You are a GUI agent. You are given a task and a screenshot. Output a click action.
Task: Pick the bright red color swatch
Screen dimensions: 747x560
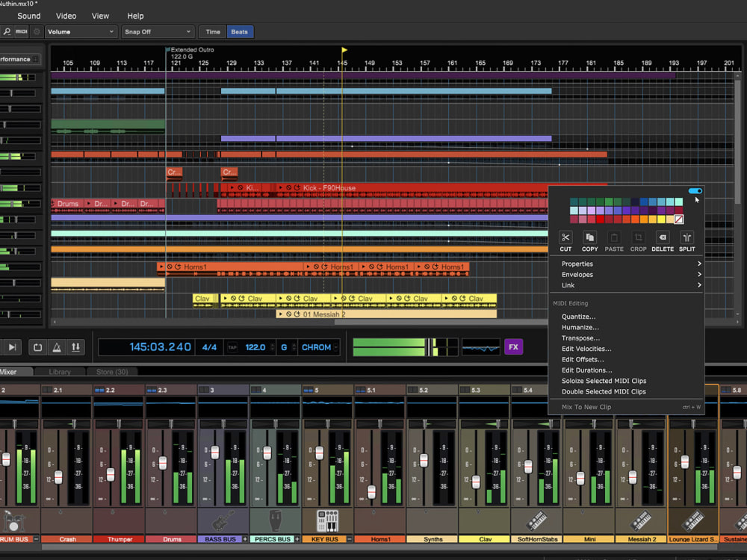[x=601, y=220]
